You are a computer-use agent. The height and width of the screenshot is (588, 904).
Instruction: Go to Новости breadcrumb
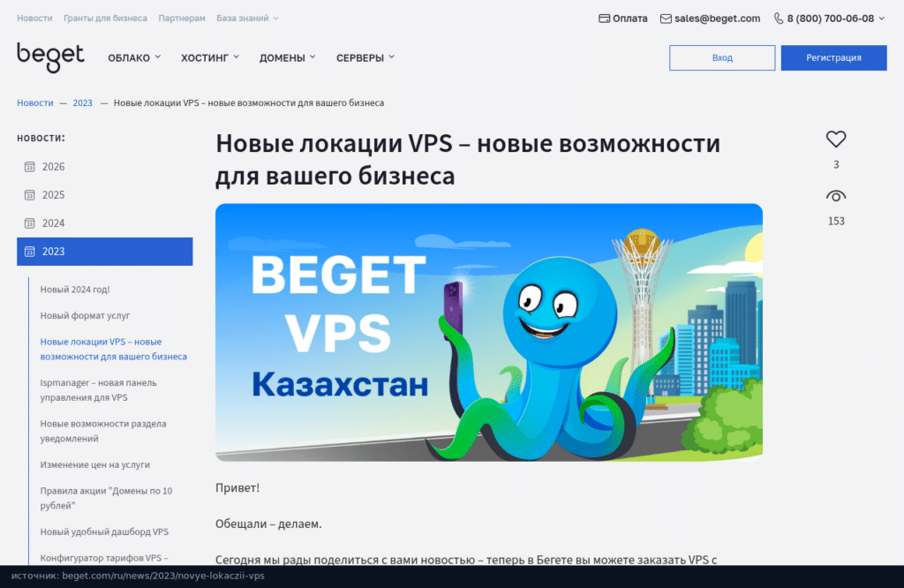(x=35, y=102)
